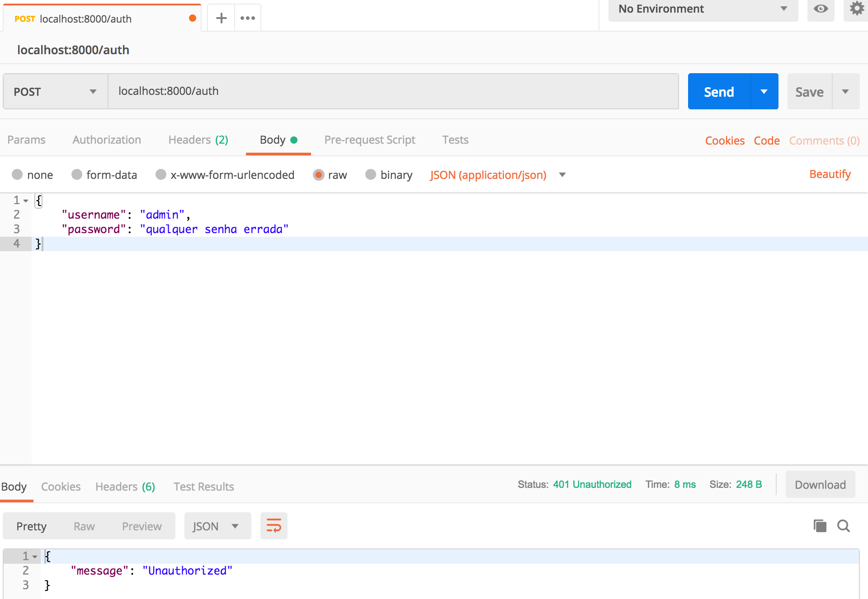Image resolution: width=868 pixels, height=599 pixels.
Task: Click the Beautify link
Action: pos(830,174)
